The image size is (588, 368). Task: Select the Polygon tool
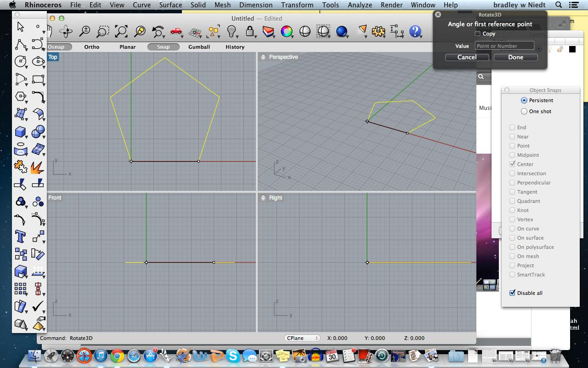click(x=20, y=96)
